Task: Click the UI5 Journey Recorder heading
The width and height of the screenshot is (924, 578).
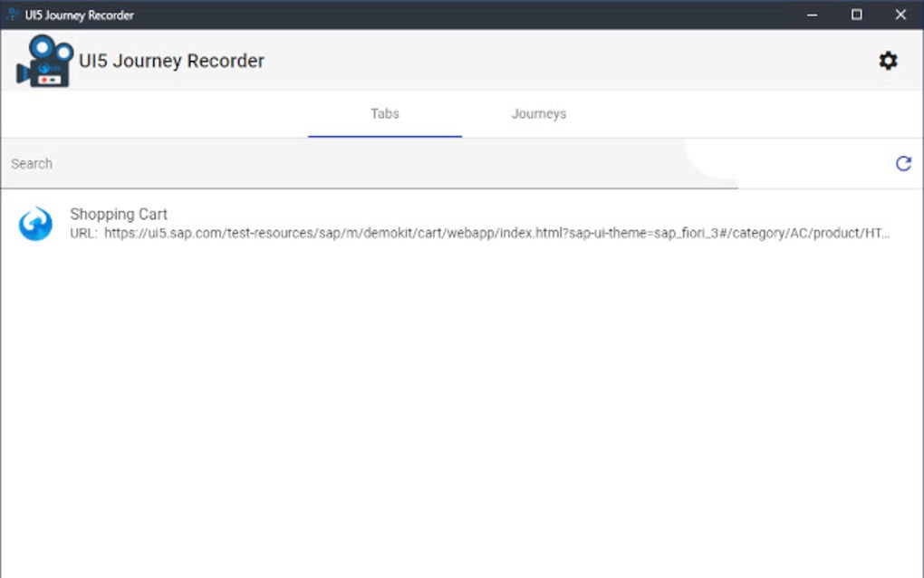Action: 170,61
